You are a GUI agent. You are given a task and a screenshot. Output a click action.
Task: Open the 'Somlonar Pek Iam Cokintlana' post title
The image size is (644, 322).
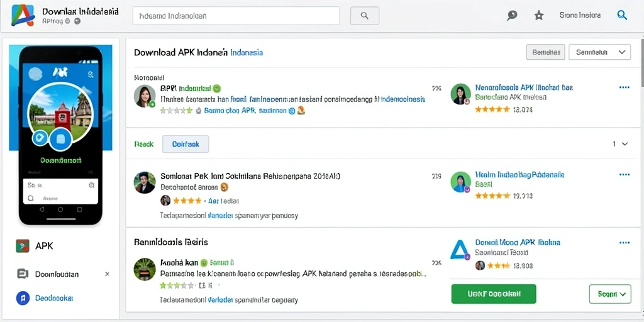coord(250,176)
